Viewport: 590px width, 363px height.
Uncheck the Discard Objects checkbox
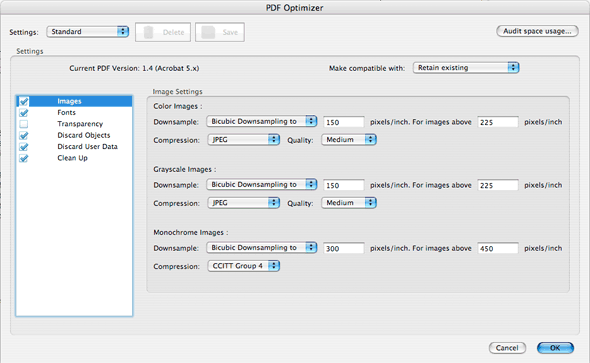24,135
